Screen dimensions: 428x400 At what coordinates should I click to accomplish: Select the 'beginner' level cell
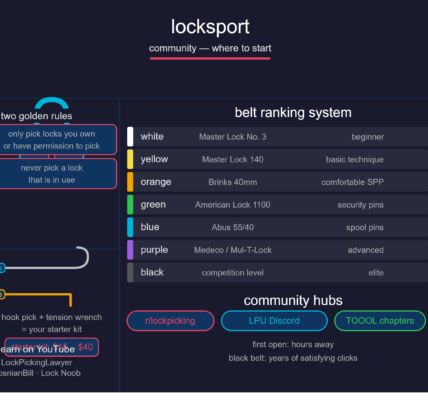point(368,137)
